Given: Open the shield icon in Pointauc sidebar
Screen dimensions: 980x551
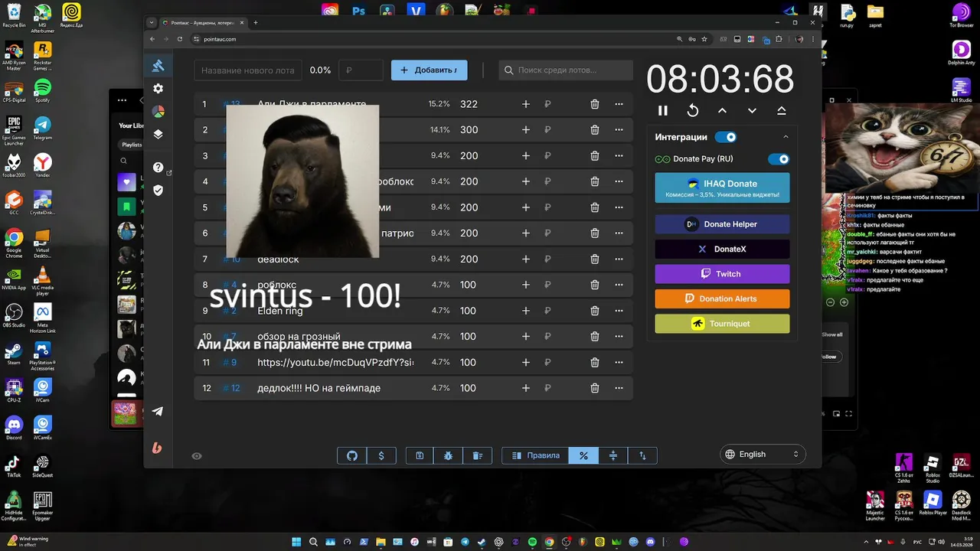Looking at the screenshot, I should click(x=158, y=190).
